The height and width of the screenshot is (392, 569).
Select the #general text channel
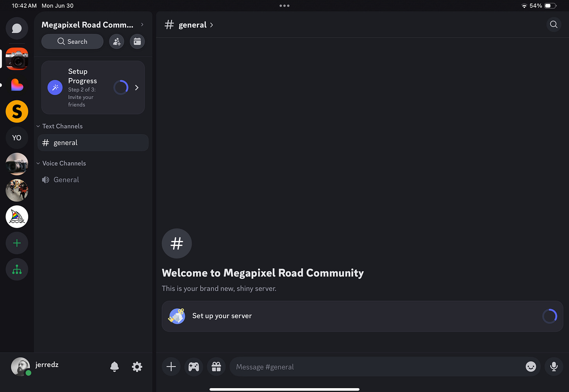coord(93,143)
